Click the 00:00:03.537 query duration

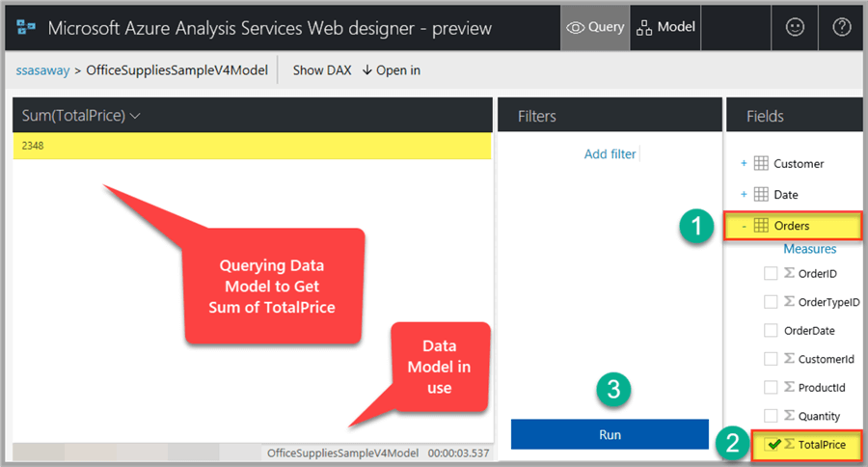458,453
